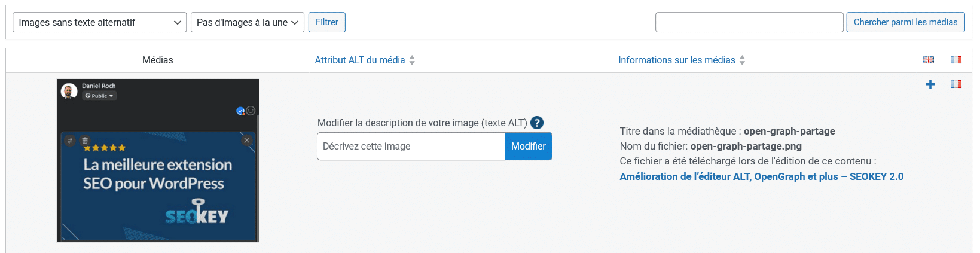
Task: Click the 'Médias' column header
Action: coord(158,60)
